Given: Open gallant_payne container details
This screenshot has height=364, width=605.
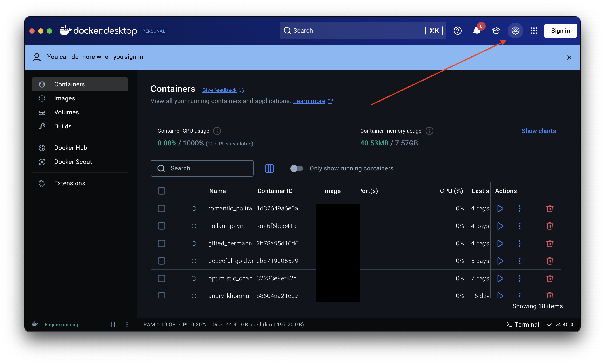Looking at the screenshot, I should [227, 226].
